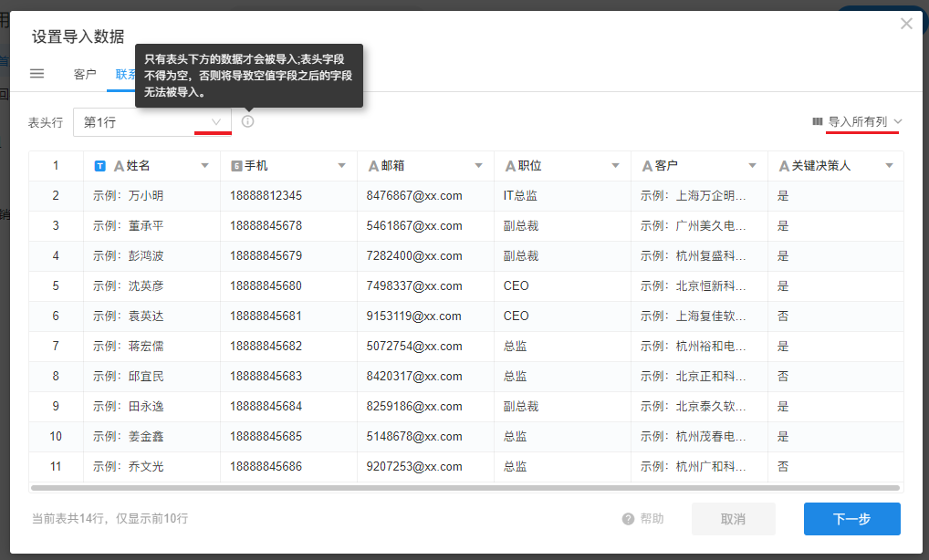Image resolution: width=929 pixels, height=560 pixels.
Task: Click the text type icon before 职位
Action: click(x=510, y=166)
